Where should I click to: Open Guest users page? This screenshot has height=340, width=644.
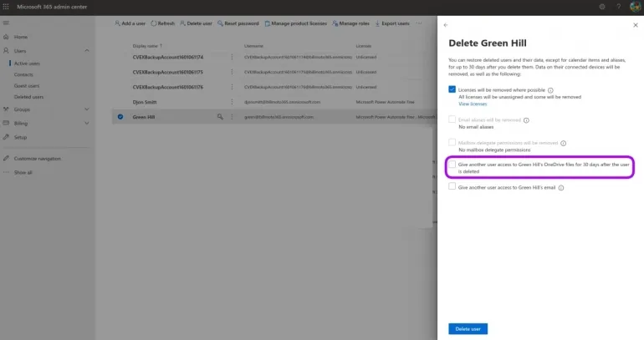[x=27, y=86]
